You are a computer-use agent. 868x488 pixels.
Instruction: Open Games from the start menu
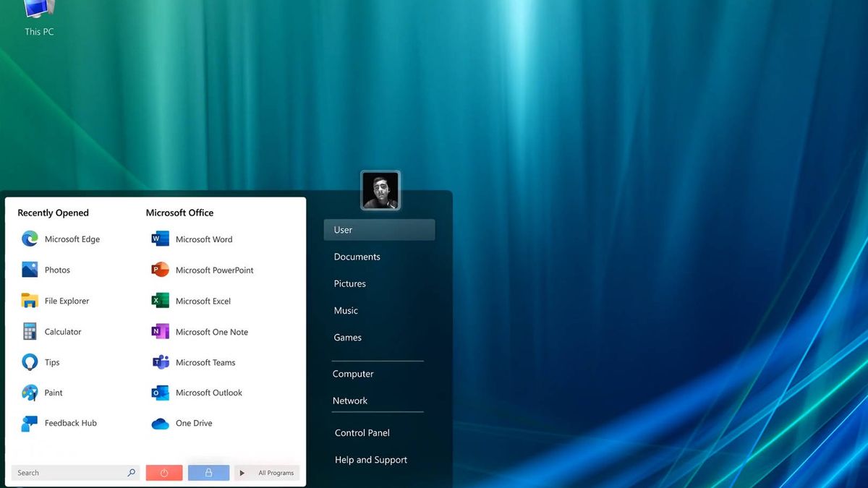[x=348, y=337]
